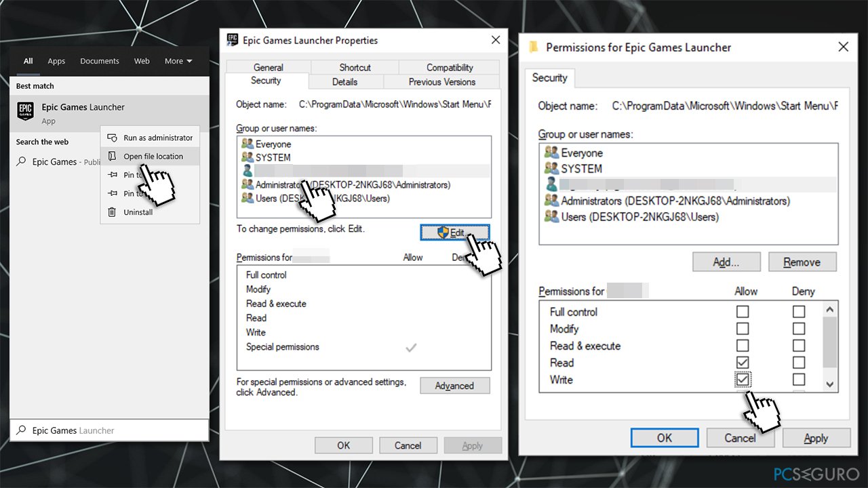Open the General tab in Properties

coord(269,67)
